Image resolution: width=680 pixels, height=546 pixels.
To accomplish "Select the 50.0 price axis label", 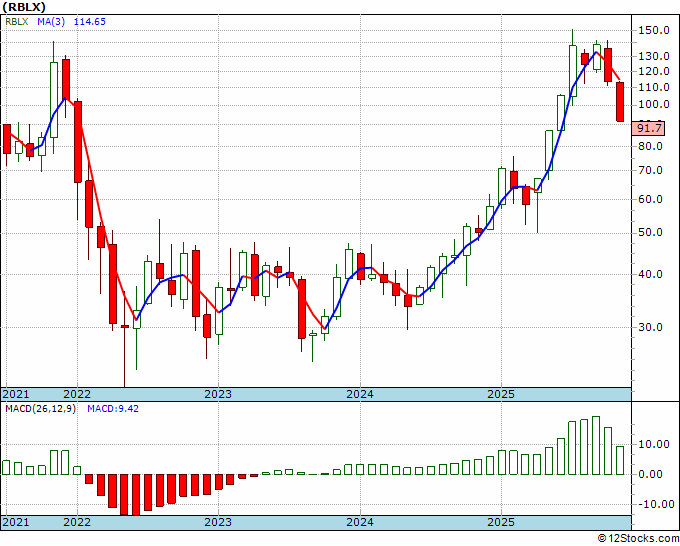I will [651, 233].
